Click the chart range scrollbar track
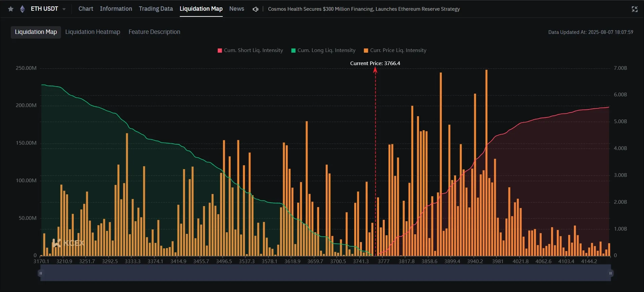Image resolution: width=644 pixels, height=292 pixels. pos(325,273)
